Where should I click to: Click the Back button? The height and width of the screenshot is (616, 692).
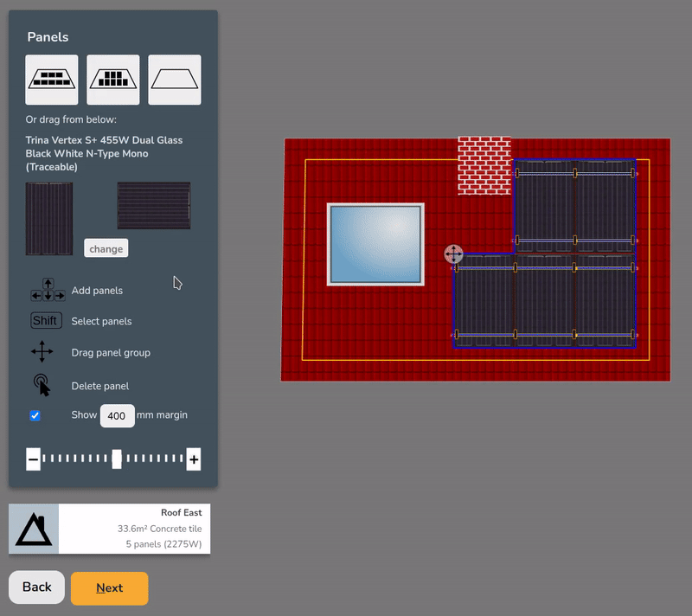pos(37,587)
